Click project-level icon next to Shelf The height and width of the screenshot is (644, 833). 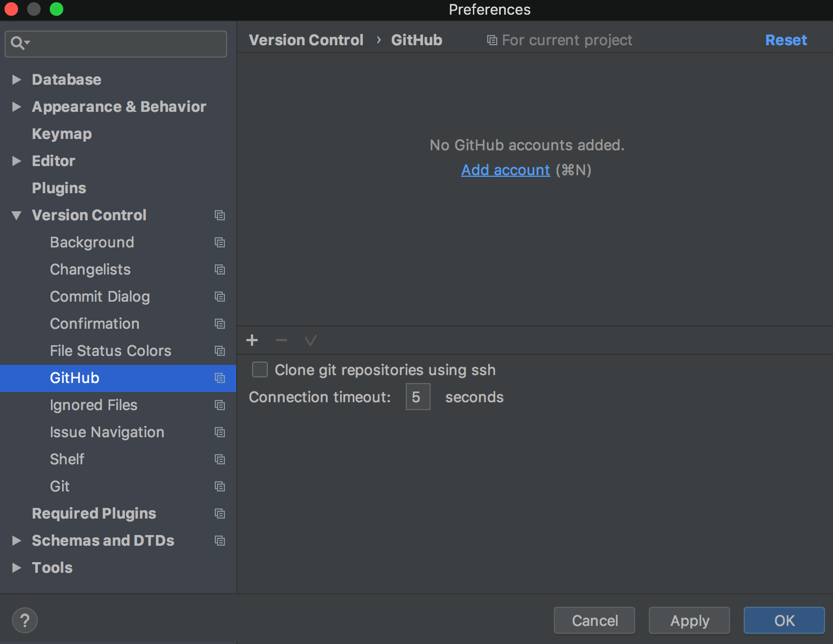click(220, 459)
